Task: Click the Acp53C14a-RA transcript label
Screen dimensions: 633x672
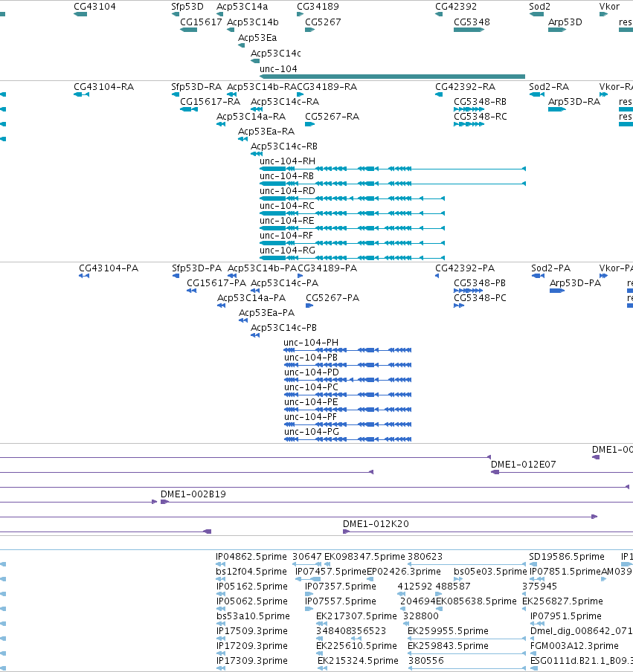Action: tap(251, 117)
